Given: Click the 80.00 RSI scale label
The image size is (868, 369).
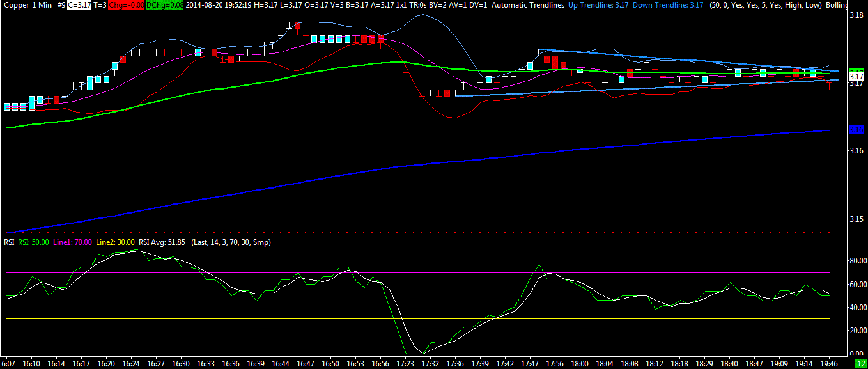Looking at the screenshot, I should tap(856, 261).
